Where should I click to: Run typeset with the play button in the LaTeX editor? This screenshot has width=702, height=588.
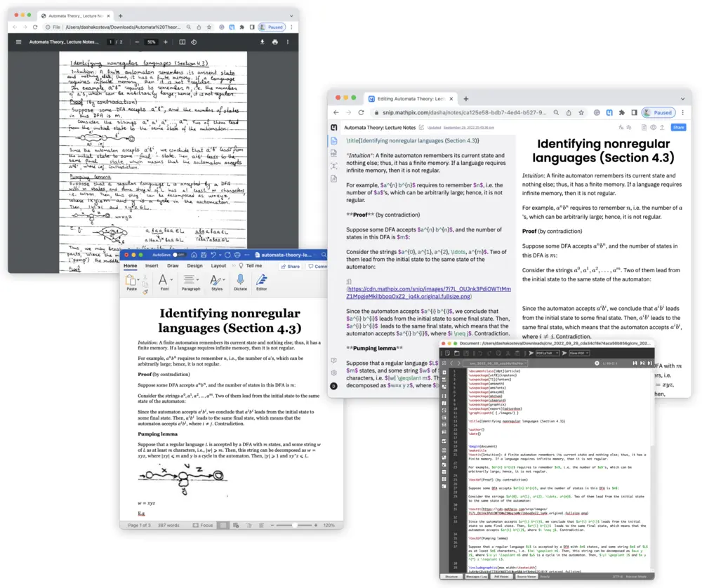(531, 352)
